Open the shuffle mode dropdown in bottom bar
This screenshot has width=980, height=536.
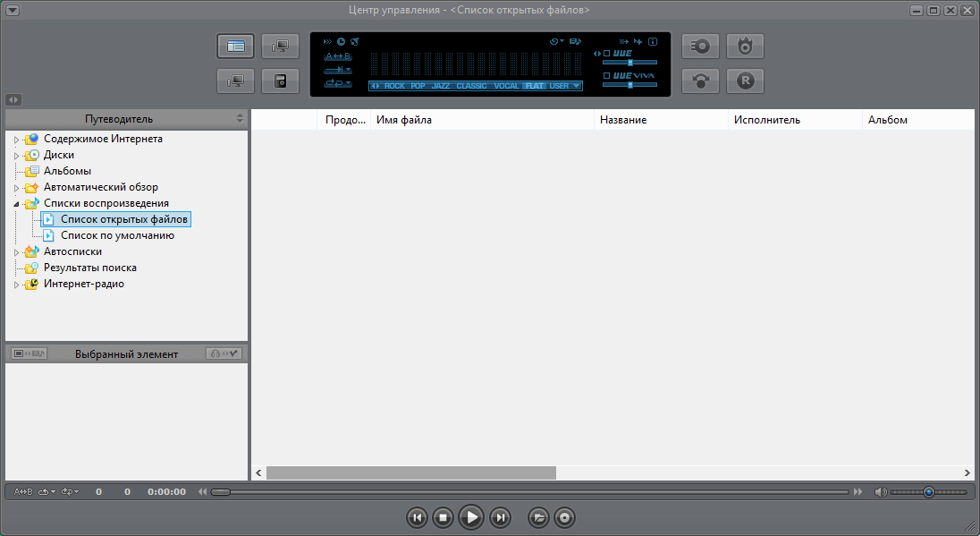[x=46, y=492]
